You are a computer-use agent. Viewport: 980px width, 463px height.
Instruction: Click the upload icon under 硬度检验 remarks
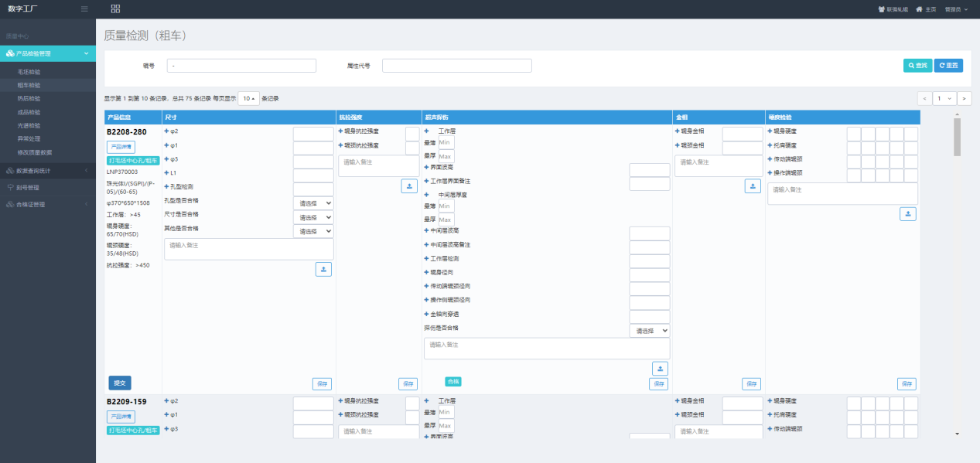click(x=908, y=214)
